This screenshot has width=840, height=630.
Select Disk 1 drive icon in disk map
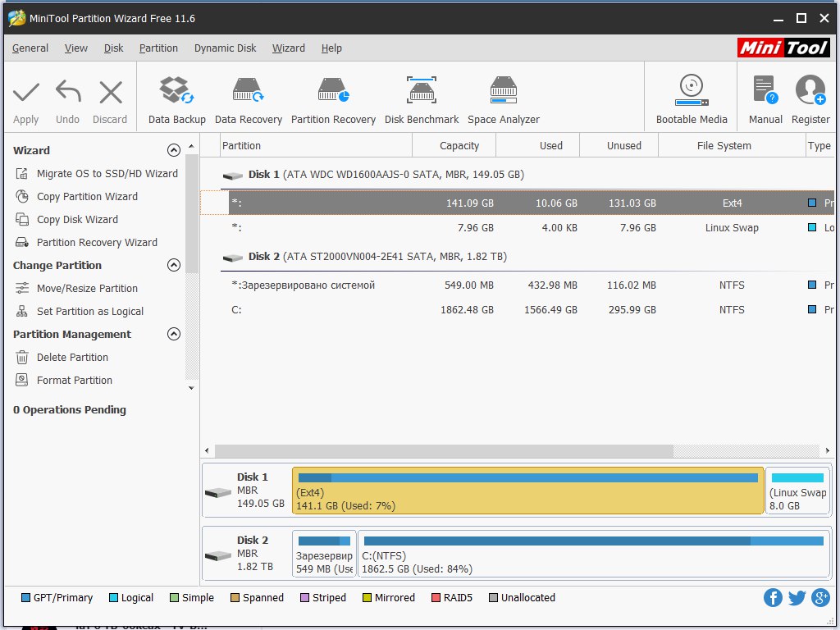click(218, 492)
